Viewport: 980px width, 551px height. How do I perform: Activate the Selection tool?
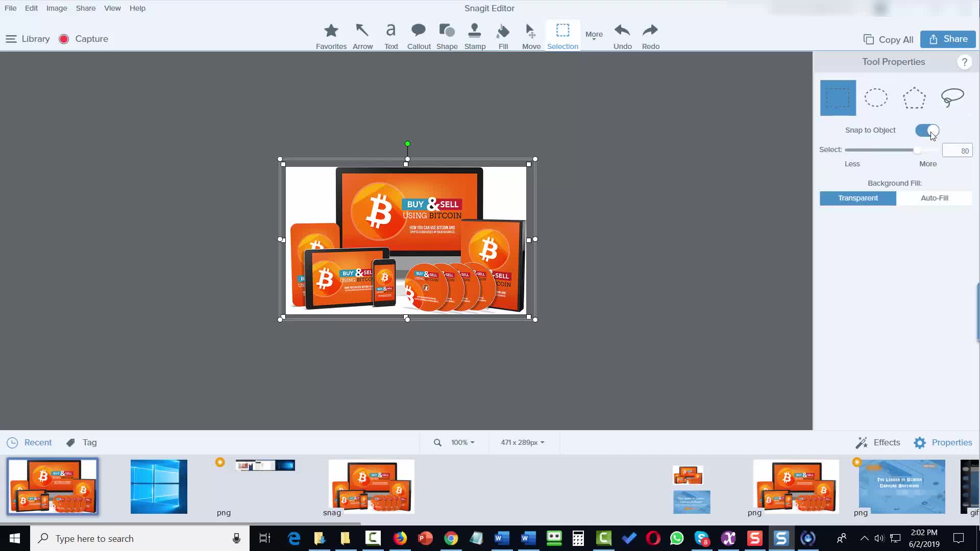(x=562, y=36)
